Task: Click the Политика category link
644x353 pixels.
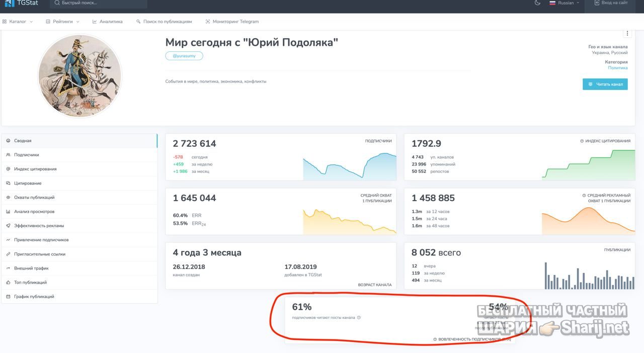Action: point(618,68)
